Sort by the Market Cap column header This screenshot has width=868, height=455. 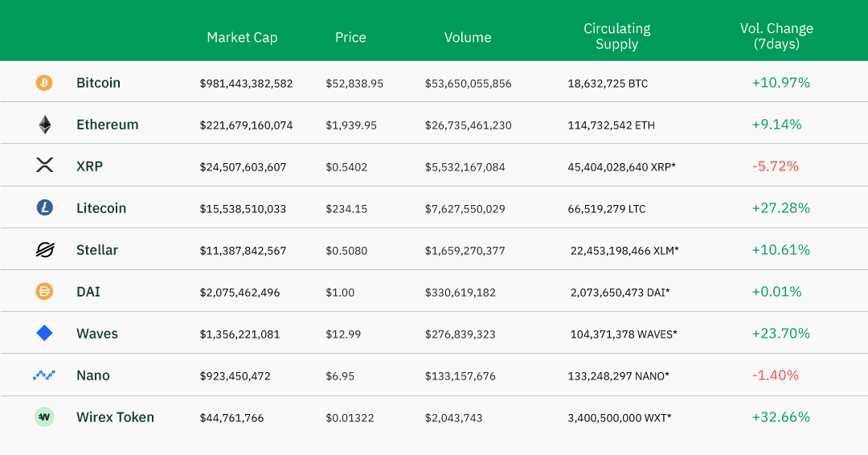pos(242,37)
